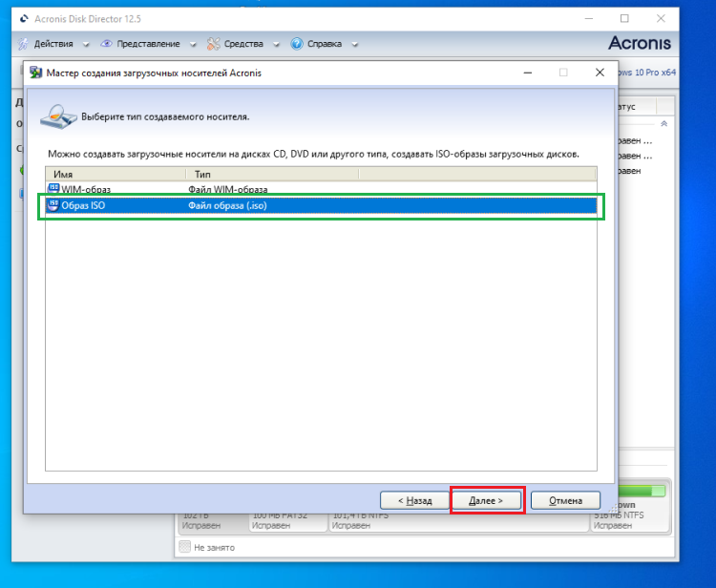Click the < Назад button
This screenshot has height=588, width=716.
(414, 500)
